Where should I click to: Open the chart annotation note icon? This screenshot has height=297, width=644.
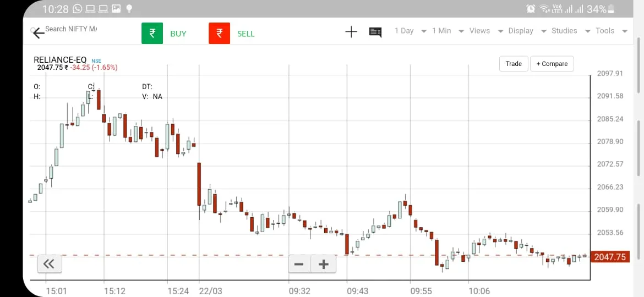(375, 32)
